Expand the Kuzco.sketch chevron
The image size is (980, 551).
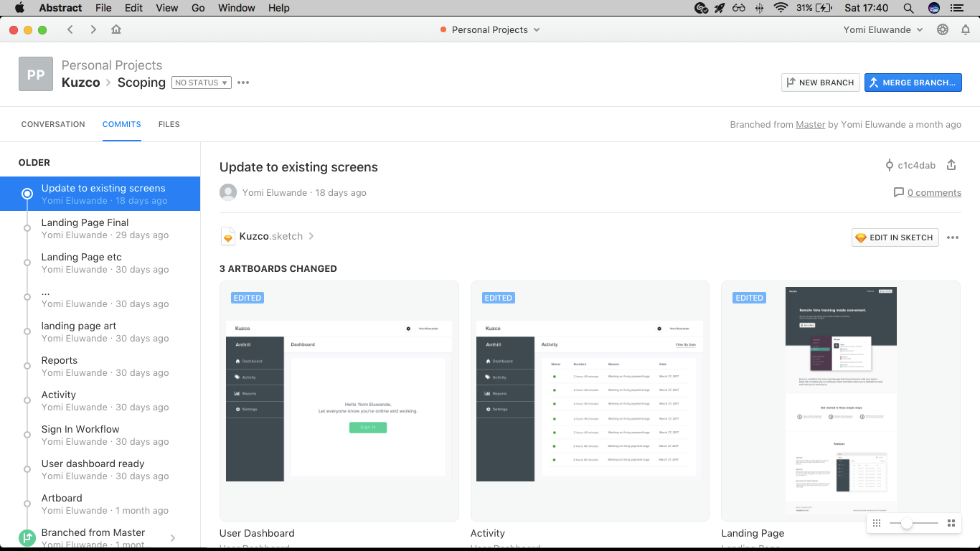click(x=311, y=236)
